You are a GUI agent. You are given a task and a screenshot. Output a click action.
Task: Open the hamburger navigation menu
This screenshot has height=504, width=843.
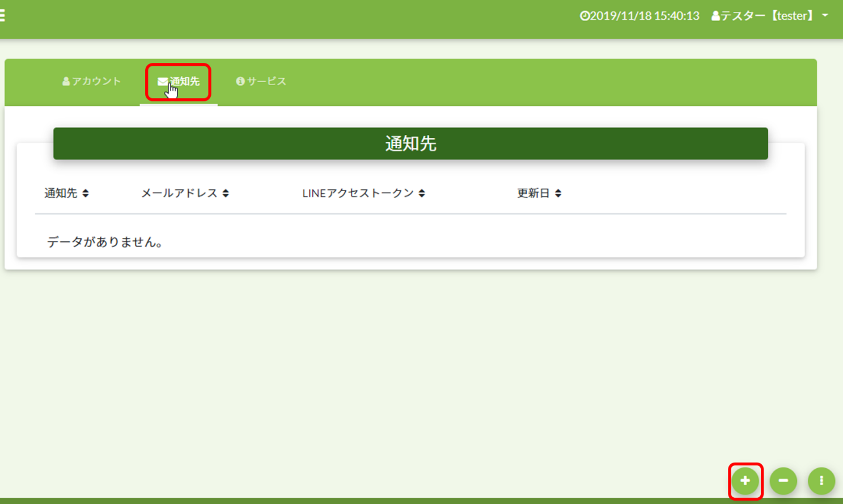click(x=4, y=15)
